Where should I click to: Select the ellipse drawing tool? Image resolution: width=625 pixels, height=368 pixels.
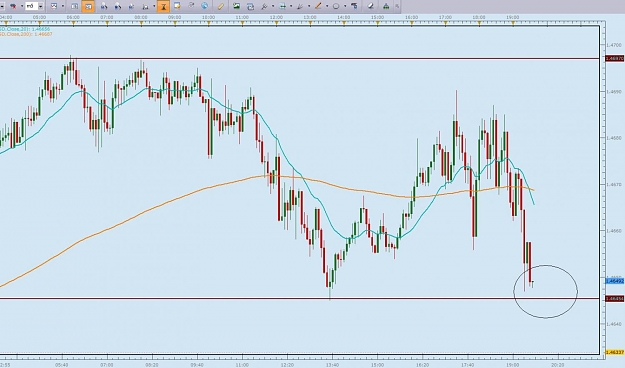click(x=336, y=6)
